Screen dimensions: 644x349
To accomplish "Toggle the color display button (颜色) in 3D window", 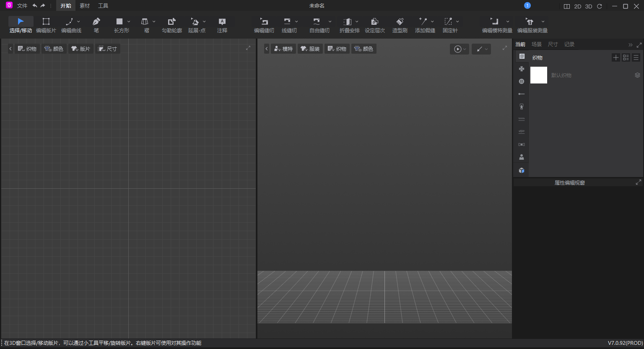I will click(364, 48).
